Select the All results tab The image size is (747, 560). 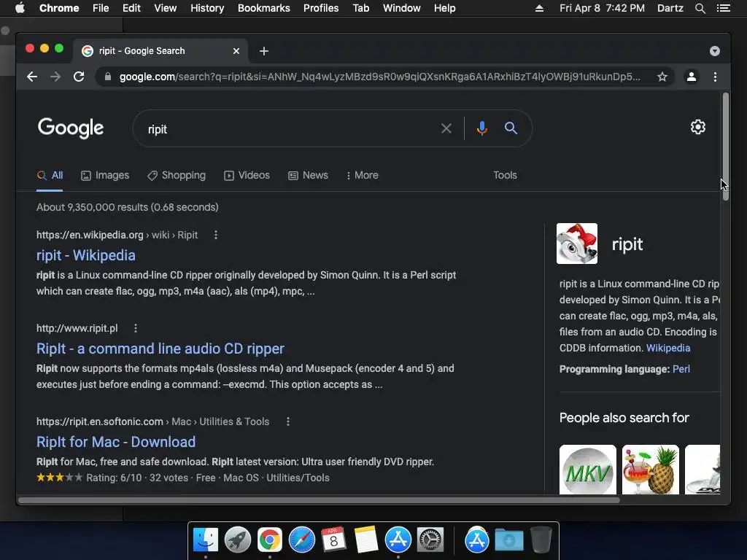pyautogui.click(x=50, y=175)
